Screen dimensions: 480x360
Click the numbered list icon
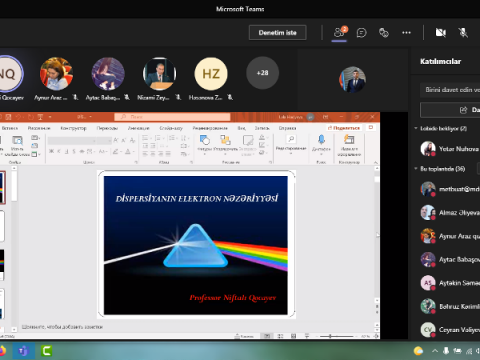pos(158,138)
